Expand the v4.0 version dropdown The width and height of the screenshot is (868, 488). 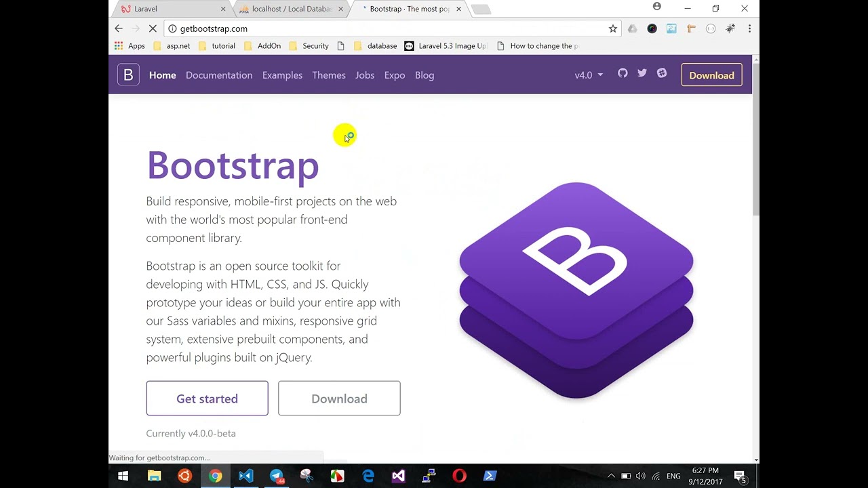coord(589,75)
